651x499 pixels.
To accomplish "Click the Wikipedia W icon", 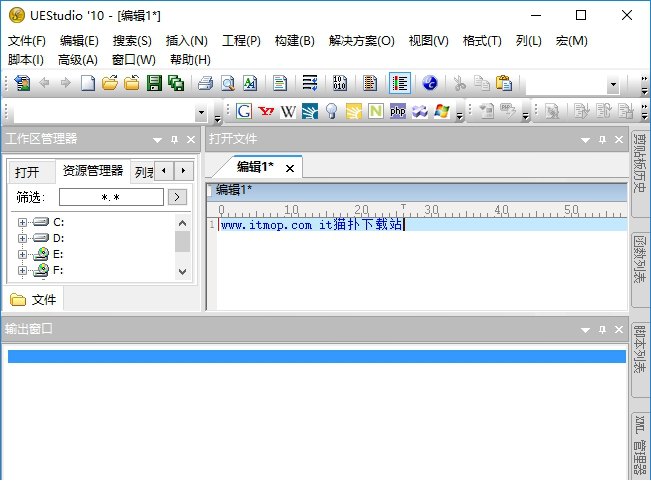I will [288, 111].
